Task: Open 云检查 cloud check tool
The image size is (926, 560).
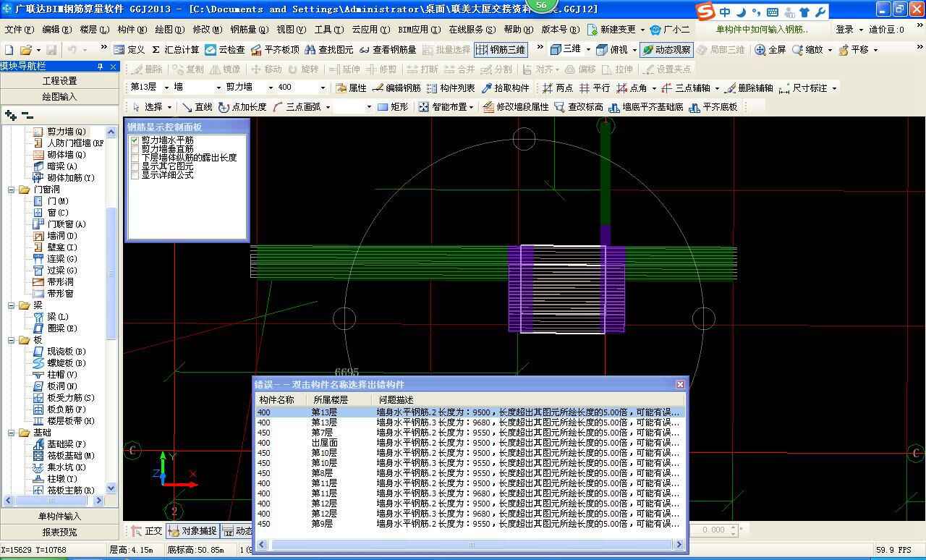Action: tap(225, 50)
